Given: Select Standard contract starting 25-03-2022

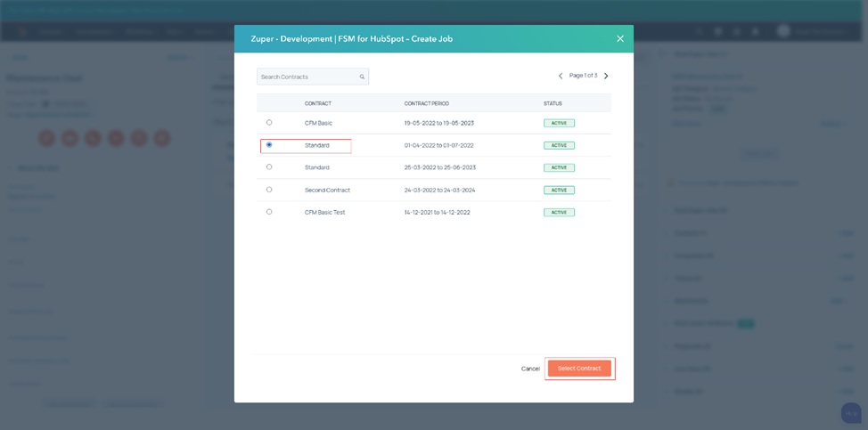Looking at the screenshot, I should tap(269, 166).
